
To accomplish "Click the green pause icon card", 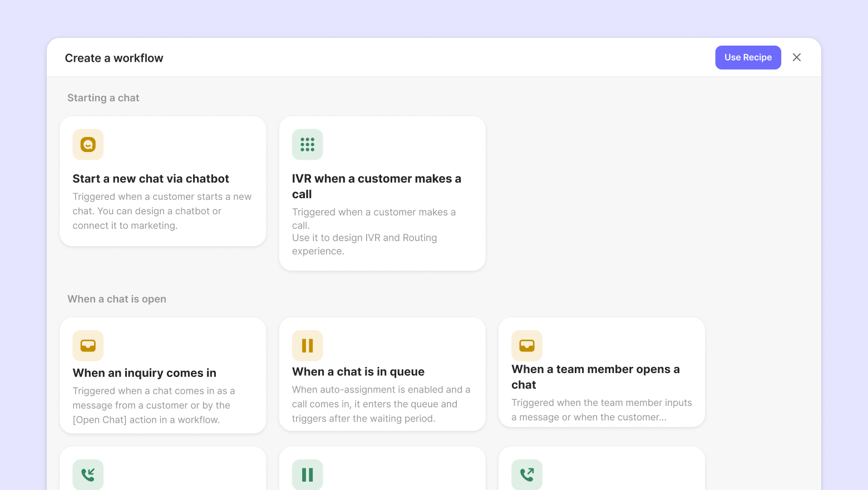I will pos(307,474).
